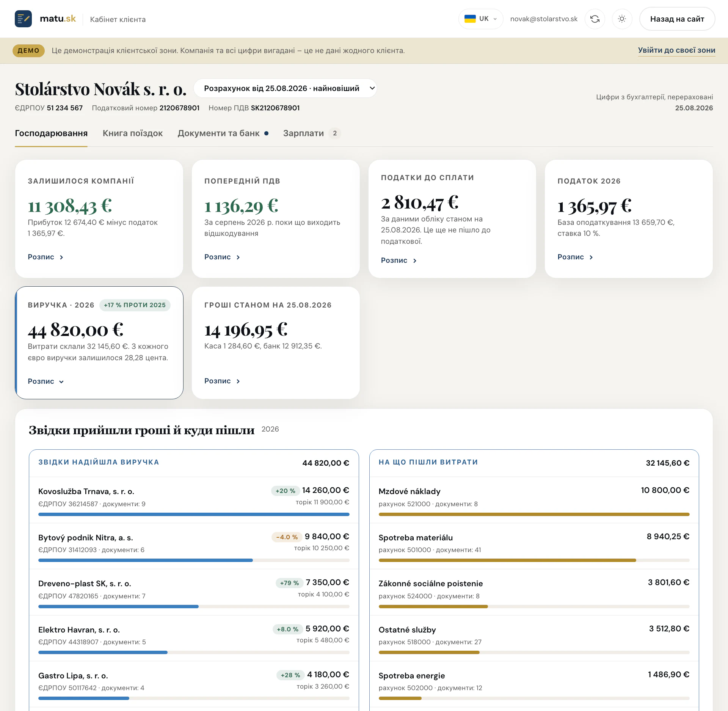The height and width of the screenshot is (711, 728).
Task: Click the +17 % проти 2025 badge
Action: 135,305
